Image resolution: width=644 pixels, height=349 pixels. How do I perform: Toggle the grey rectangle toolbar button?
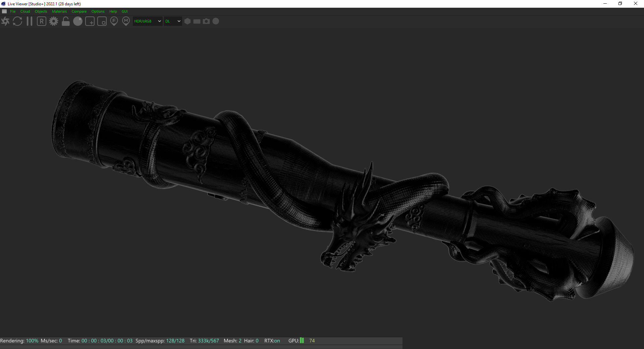pos(197,21)
